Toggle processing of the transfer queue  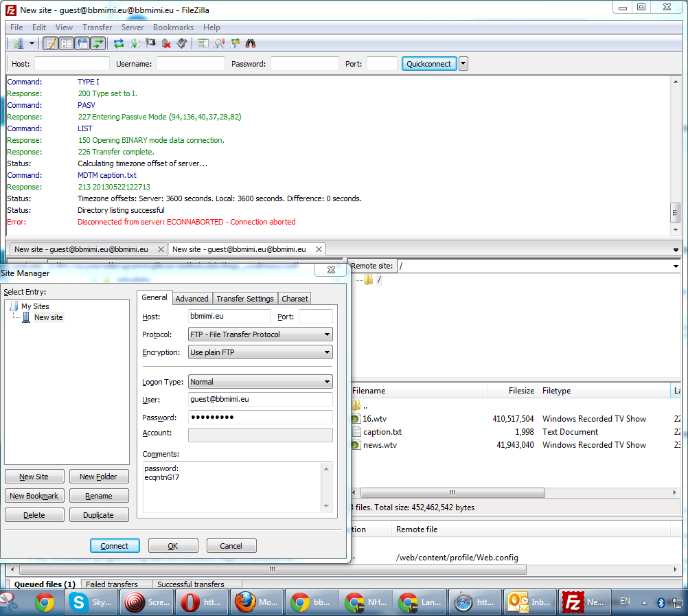pyautogui.click(x=135, y=43)
